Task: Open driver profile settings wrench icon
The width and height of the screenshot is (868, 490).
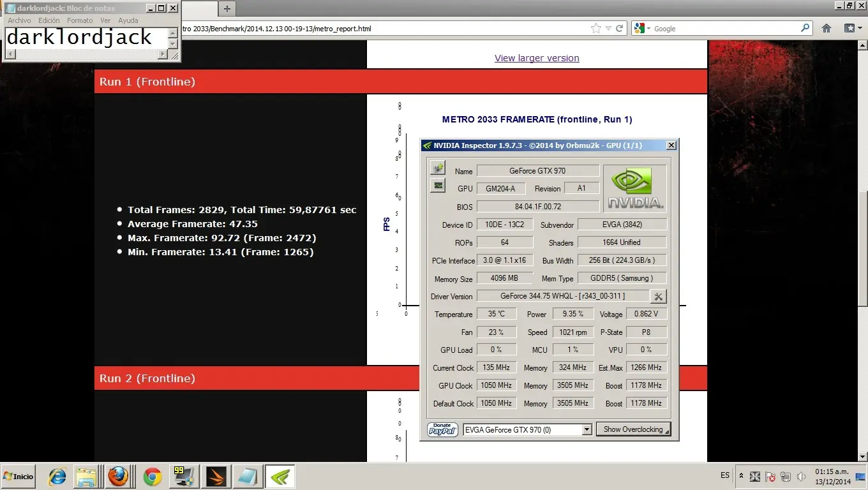Action: (x=658, y=296)
